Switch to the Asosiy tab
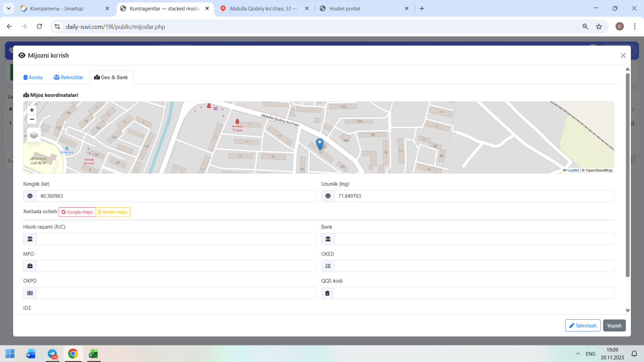644x362 pixels. [x=33, y=77]
